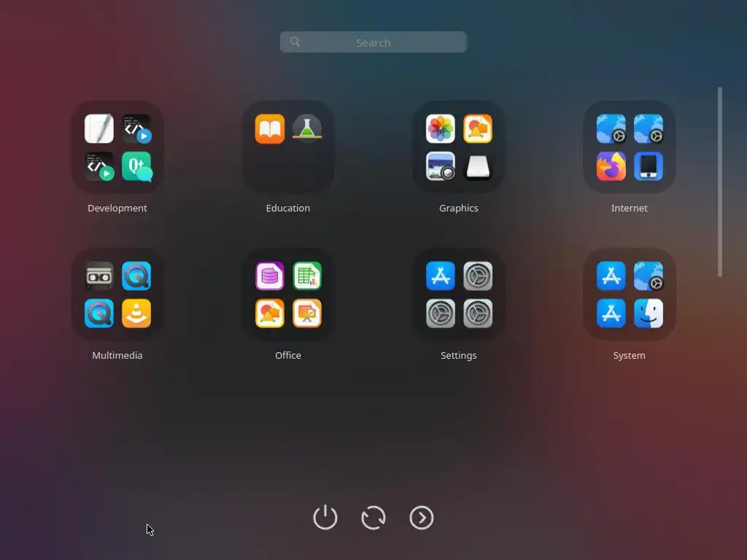Click the vertical scrollbar on the right
This screenshot has width=747, height=560.
click(720, 182)
